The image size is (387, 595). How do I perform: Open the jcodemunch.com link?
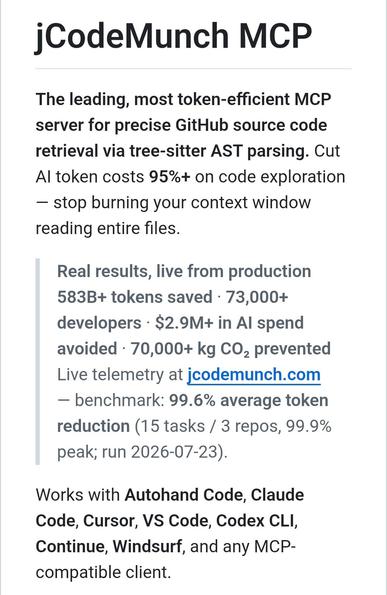[254, 375]
